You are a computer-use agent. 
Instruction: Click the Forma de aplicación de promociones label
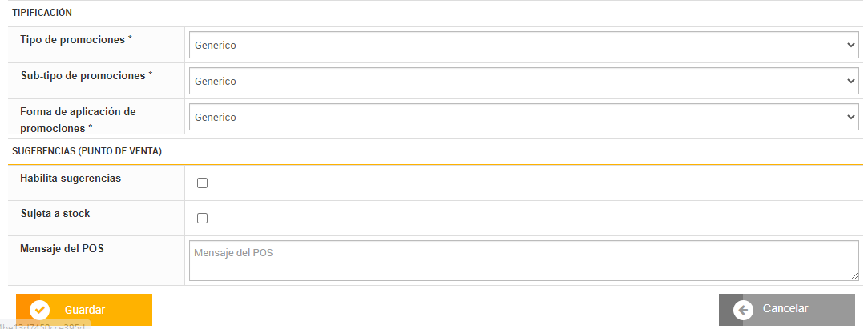[78, 119]
